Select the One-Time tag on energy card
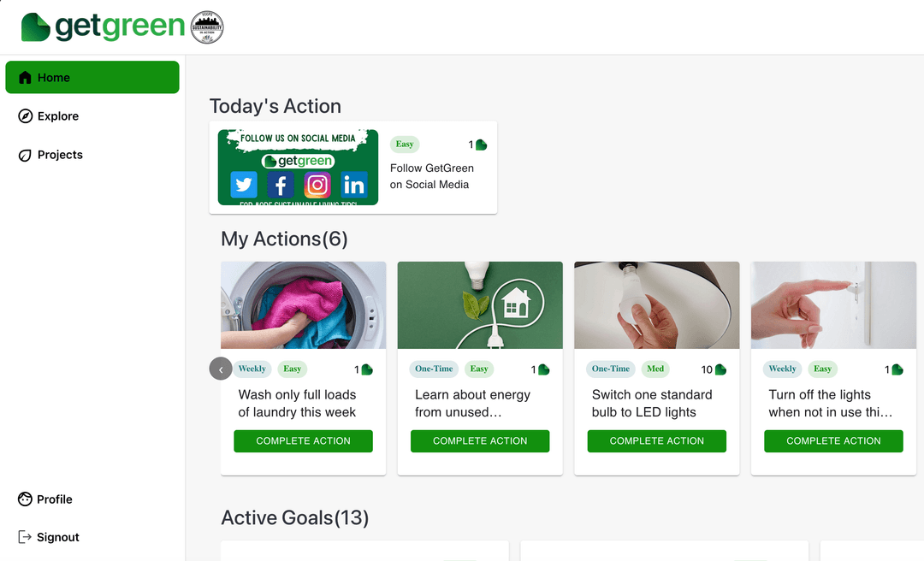924x561 pixels. [x=434, y=369]
